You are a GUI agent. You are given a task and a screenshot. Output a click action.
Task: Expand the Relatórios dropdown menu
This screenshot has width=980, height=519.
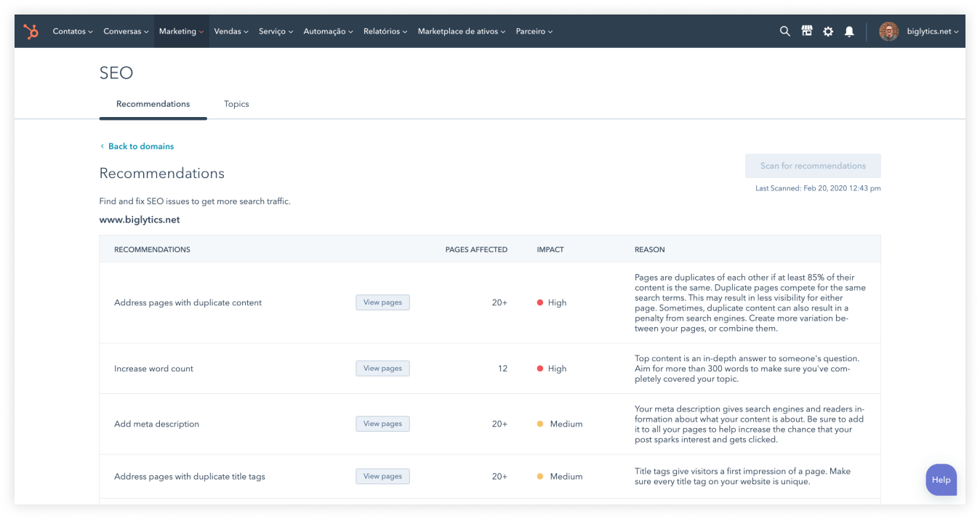[x=385, y=31]
